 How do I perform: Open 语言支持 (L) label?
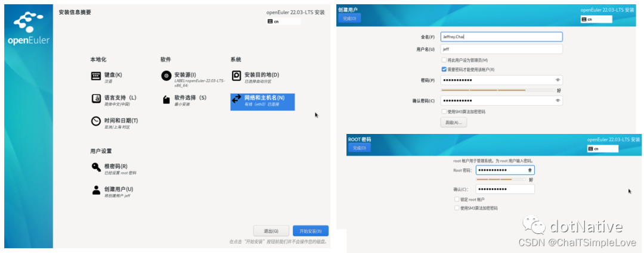tap(120, 98)
